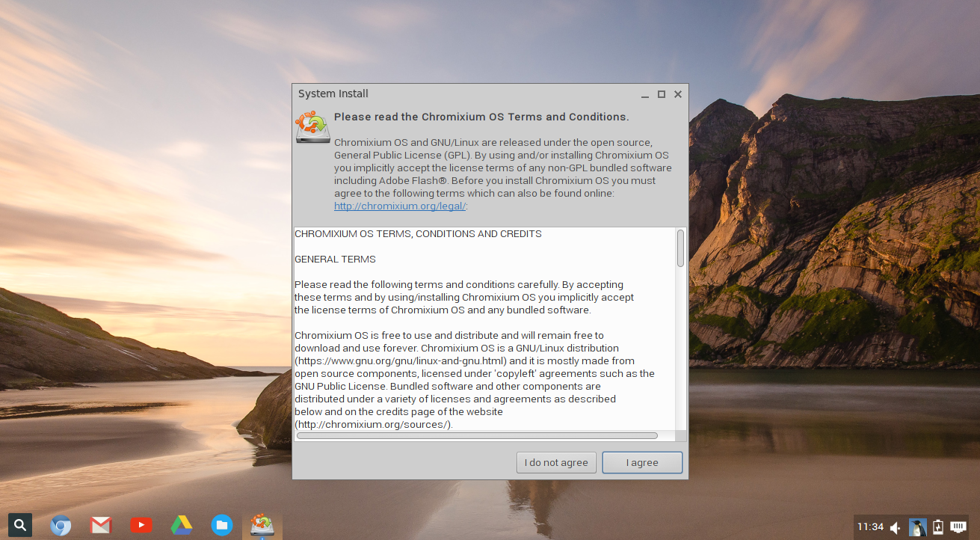Minimize the System Install window

point(645,95)
